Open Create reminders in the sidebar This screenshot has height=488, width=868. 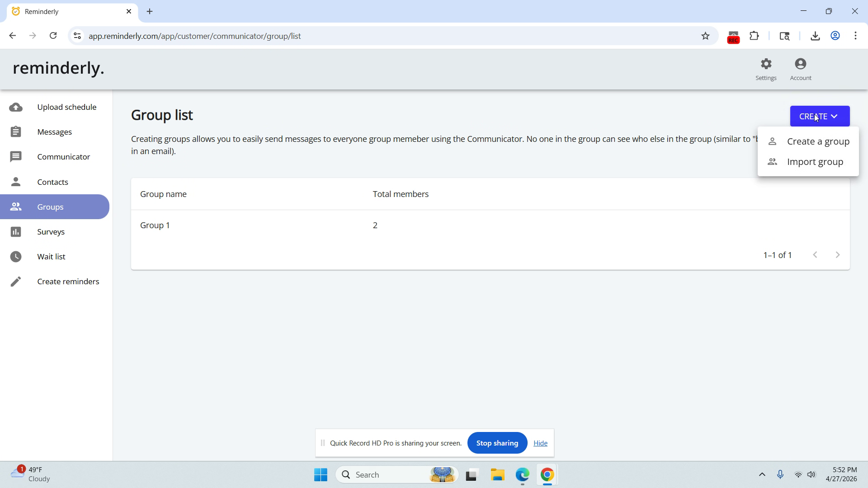[x=55, y=282]
